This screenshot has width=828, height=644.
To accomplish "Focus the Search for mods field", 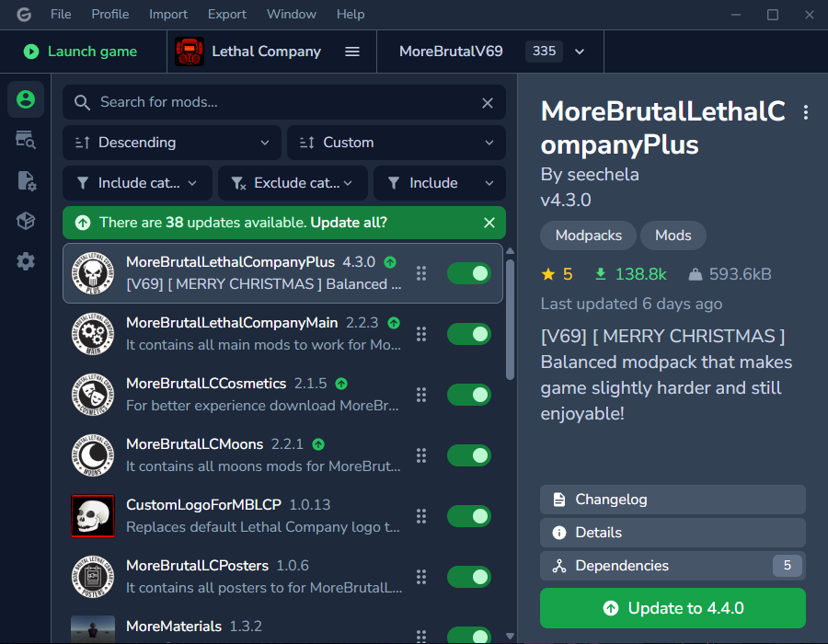I will coord(284,102).
